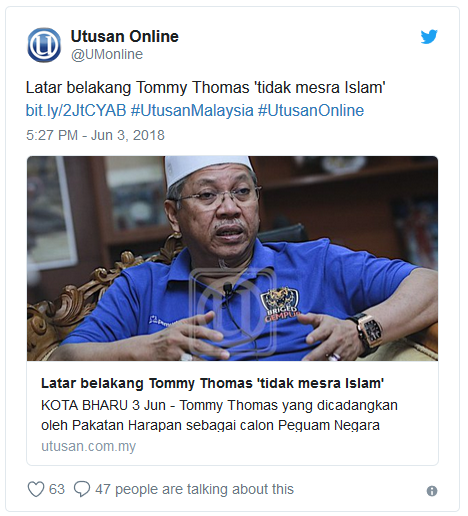The height and width of the screenshot is (516, 468).
Task: Open replies via speech bubble icon
Action: [x=82, y=489]
